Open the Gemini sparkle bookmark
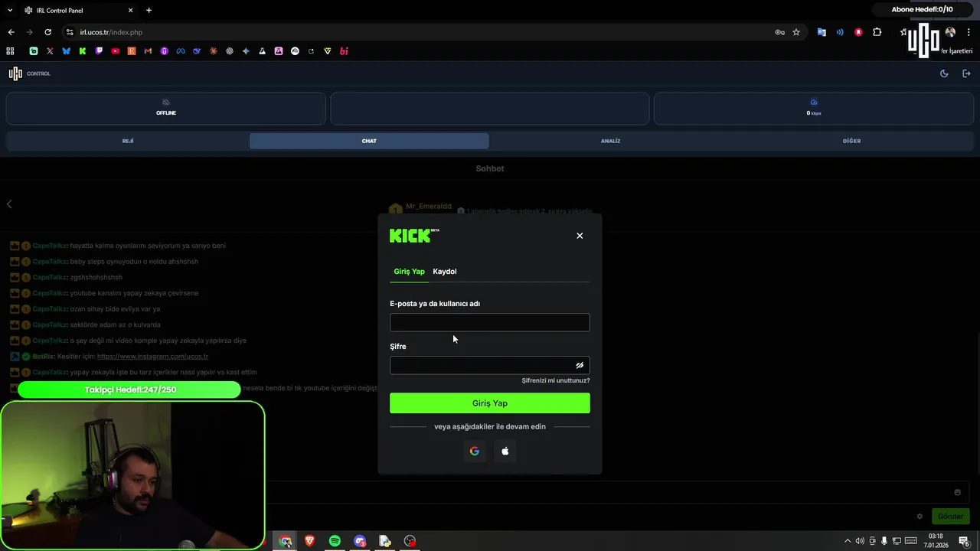Screen dimensions: 980x551 point(246,51)
